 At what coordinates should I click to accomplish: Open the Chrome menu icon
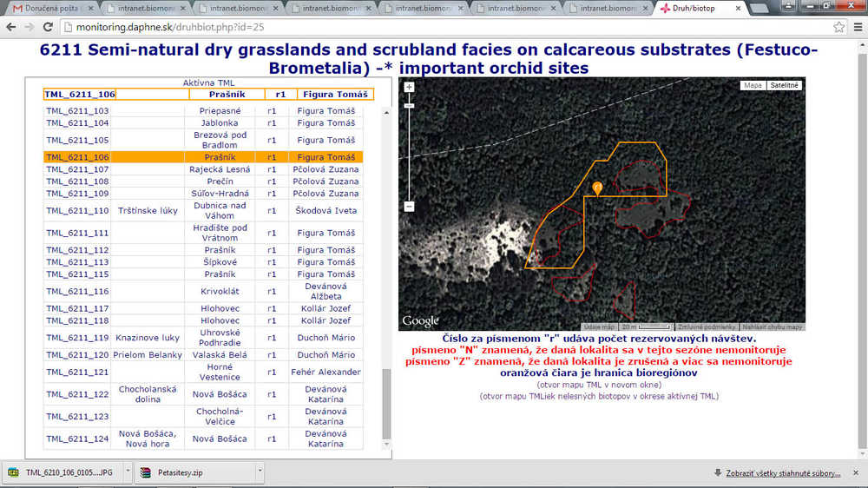pos(858,27)
